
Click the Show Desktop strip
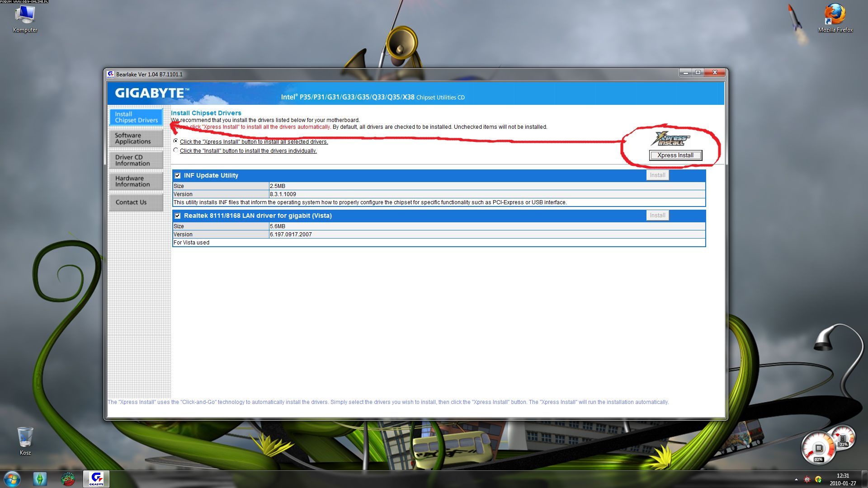coord(865,479)
